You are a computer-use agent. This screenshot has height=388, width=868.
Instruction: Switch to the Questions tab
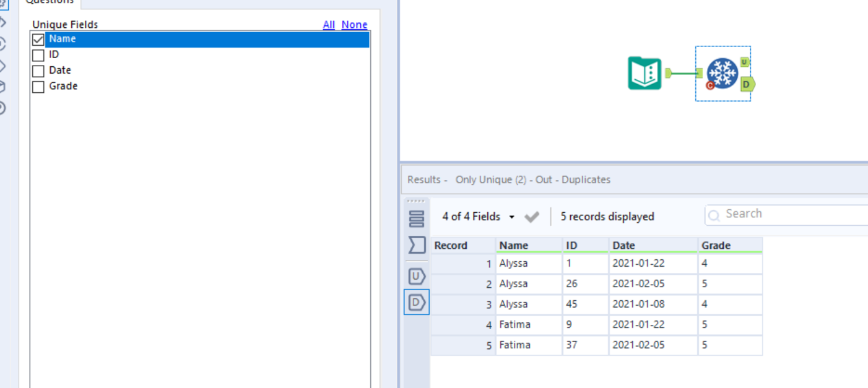tap(50, 2)
